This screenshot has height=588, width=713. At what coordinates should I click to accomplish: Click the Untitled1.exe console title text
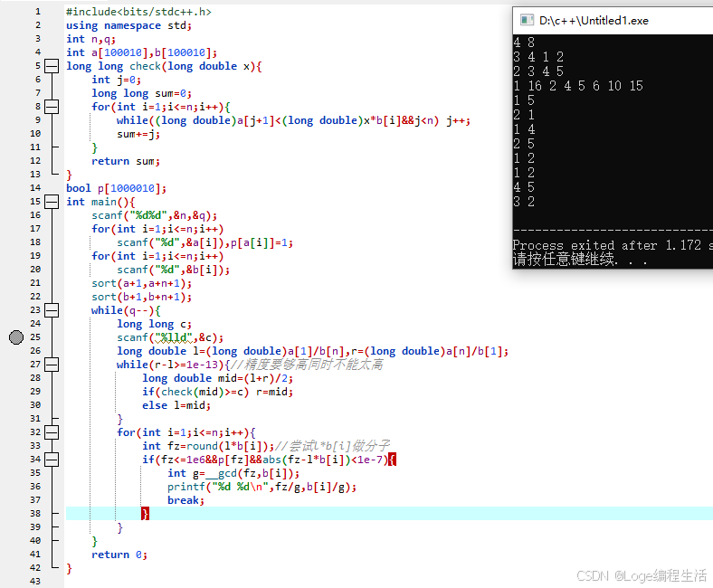point(594,21)
